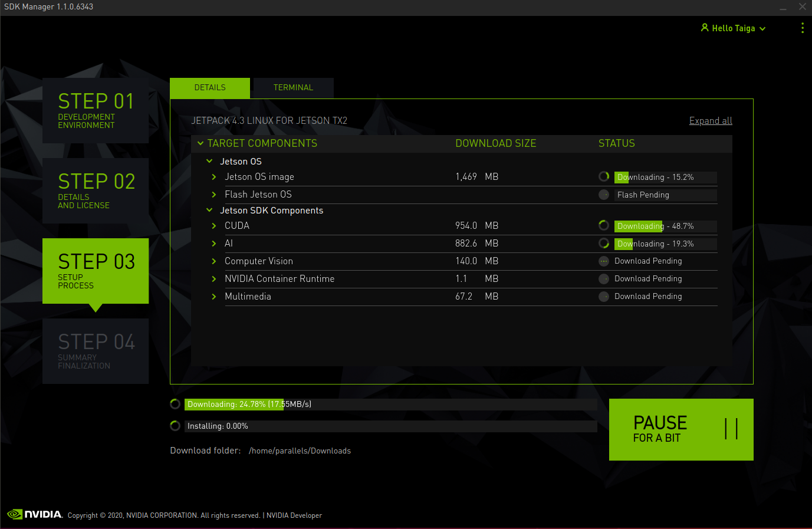Click the AI 19.3% download progress bar
The width and height of the screenshot is (812, 529).
click(x=666, y=244)
